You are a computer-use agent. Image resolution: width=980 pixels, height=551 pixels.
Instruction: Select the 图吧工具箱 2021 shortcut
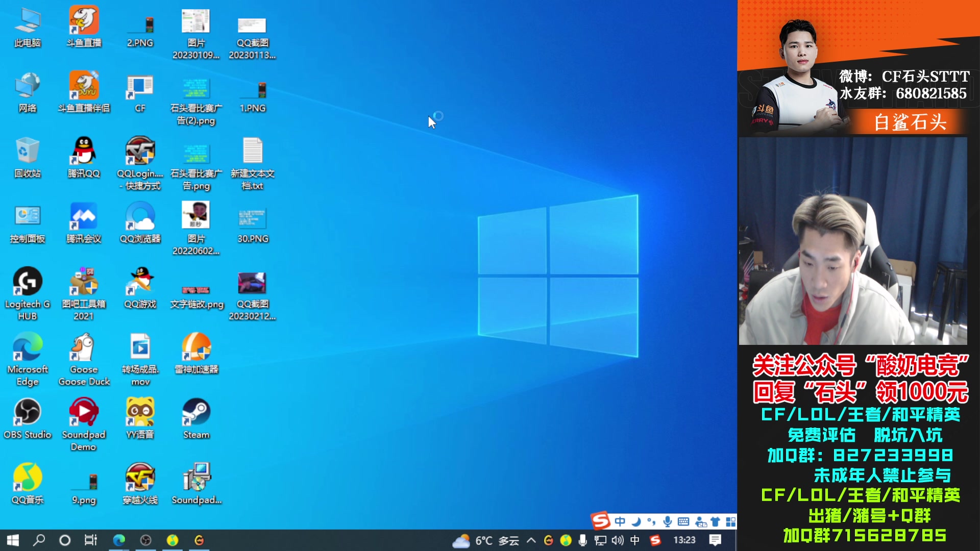[84, 294]
